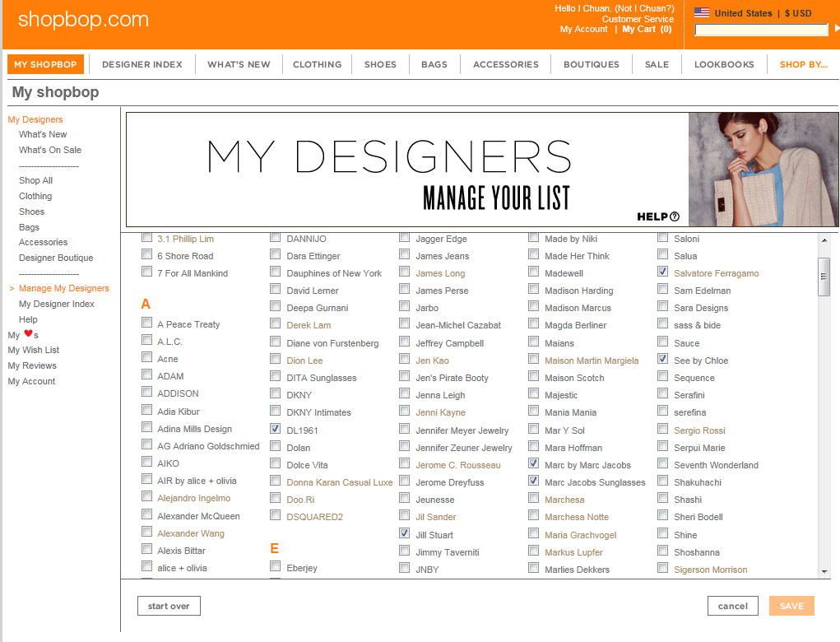Viewport: 840px width, 642px height.
Task: Uncheck the Salvatore Ferragamo checkbox
Action: click(x=662, y=272)
